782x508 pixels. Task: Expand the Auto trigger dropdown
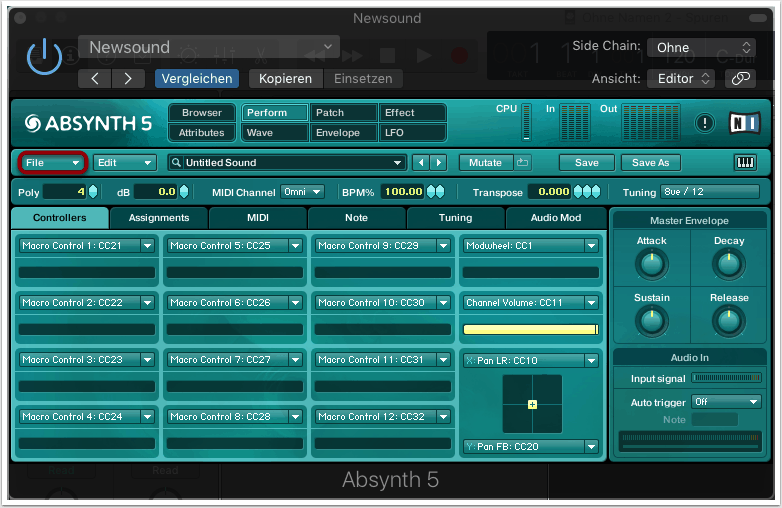pyautogui.click(x=727, y=402)
